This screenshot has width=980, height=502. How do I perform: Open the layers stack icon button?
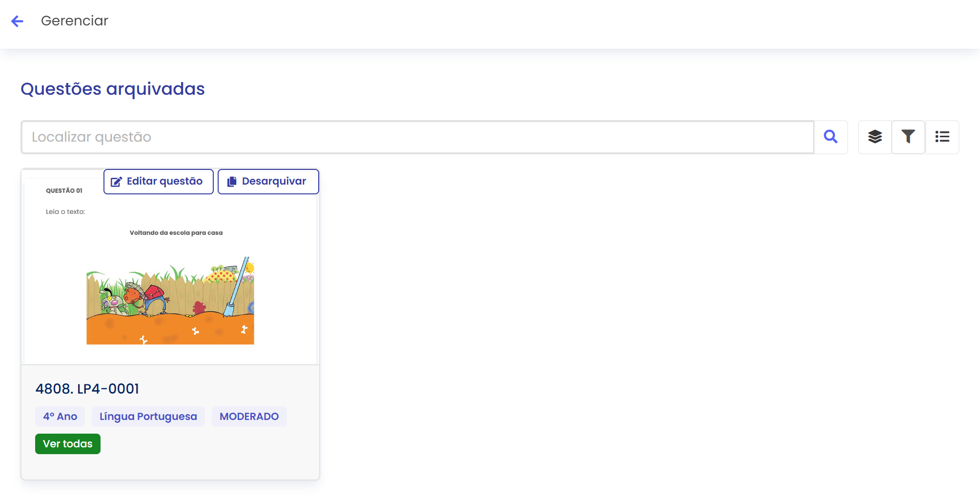(875, 137)
